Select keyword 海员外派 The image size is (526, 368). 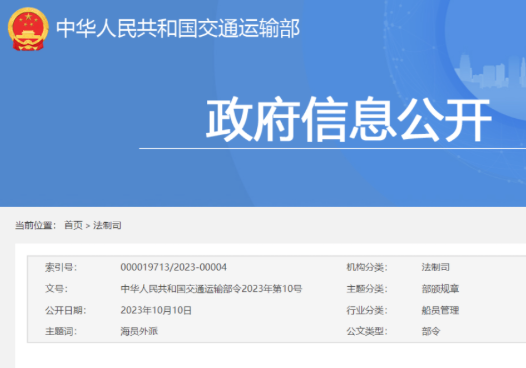(x=139, y=331)
